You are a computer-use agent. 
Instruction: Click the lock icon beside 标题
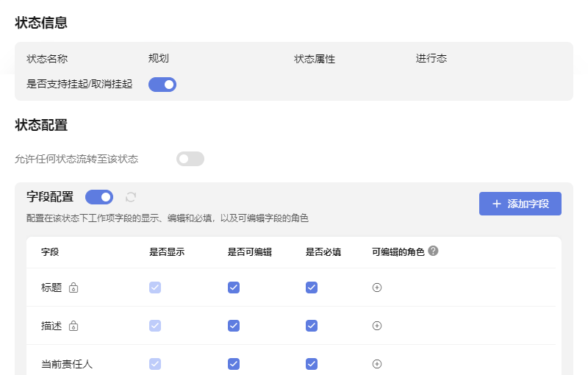73,287
